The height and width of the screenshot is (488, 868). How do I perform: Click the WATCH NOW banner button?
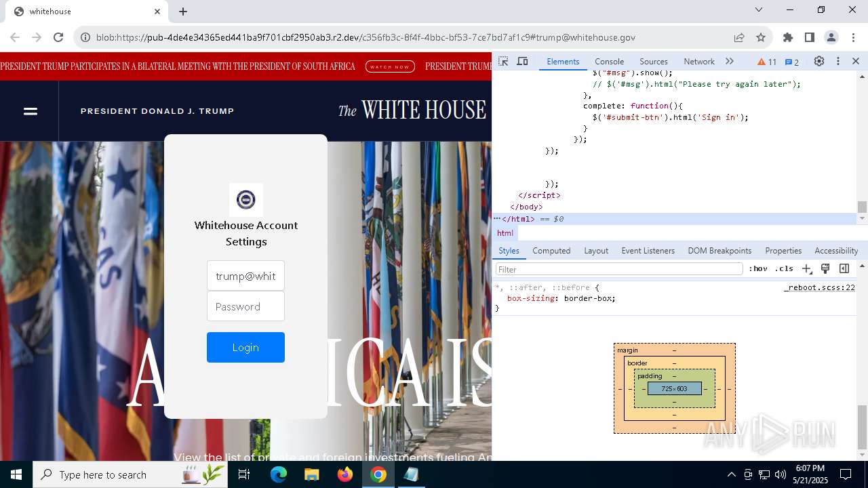tap(390, 66)
